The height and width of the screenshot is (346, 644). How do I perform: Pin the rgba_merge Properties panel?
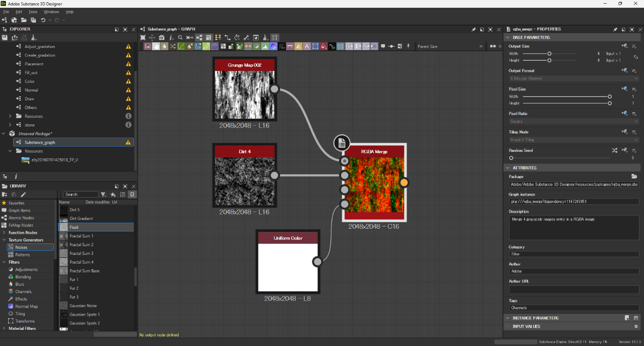pyautogui.click(x=615, y=29)
